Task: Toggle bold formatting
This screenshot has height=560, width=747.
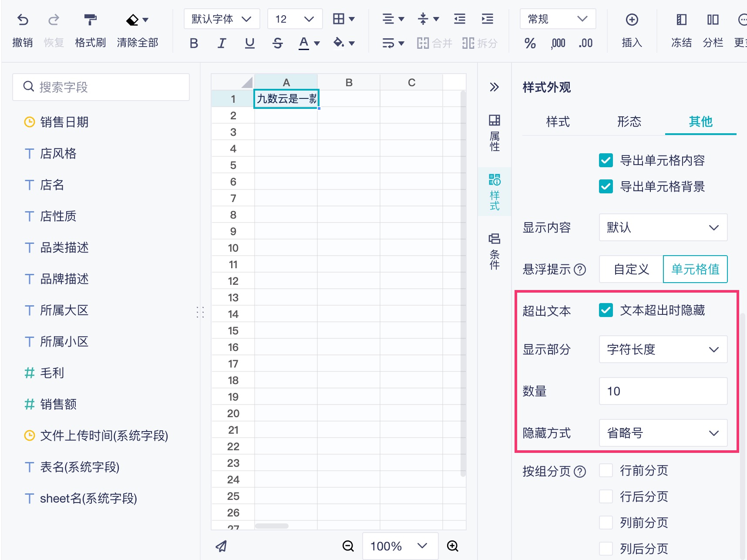Action: point(194,43)
